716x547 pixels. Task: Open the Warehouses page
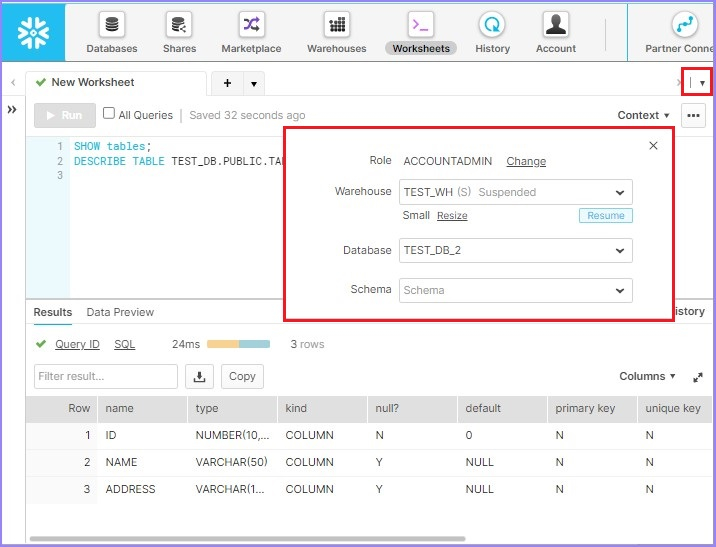click(337, 32)
